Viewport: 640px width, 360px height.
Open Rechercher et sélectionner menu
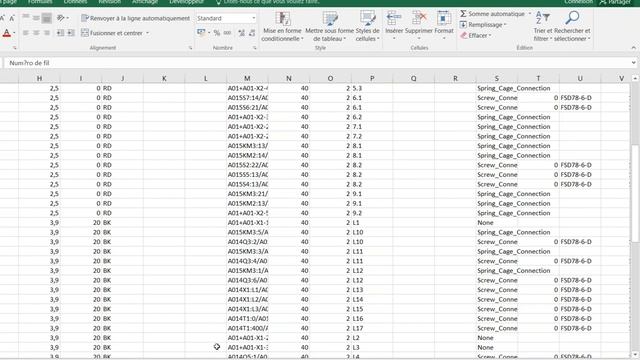(572, 27)
